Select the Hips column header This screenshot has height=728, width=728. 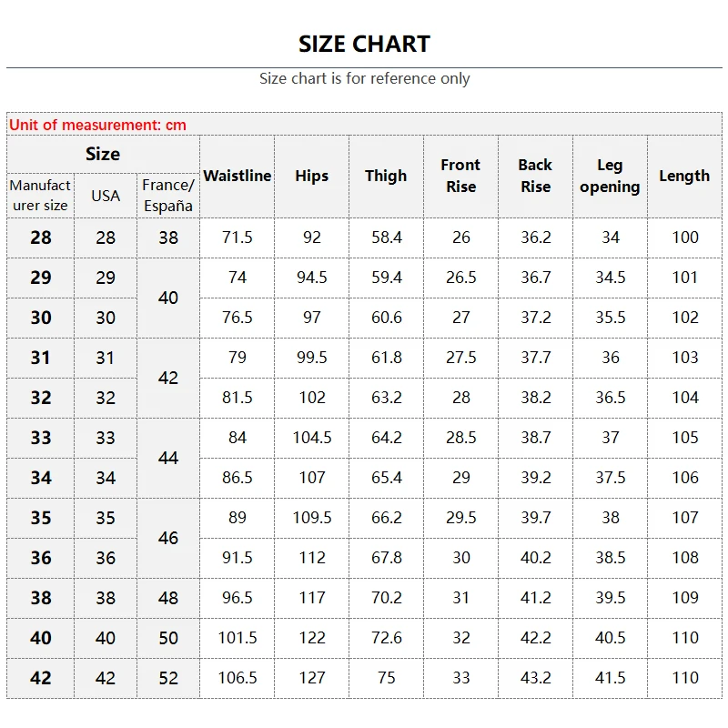[311, 176]
